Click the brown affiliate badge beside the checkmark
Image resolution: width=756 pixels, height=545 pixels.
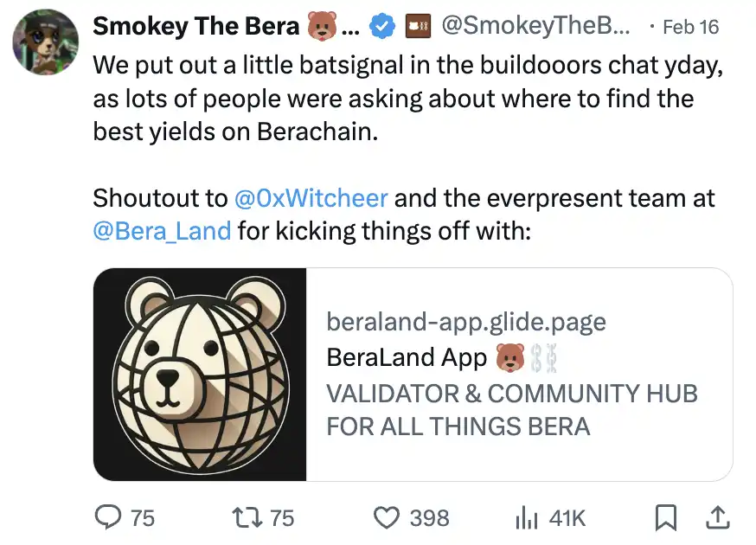point(419,27)
